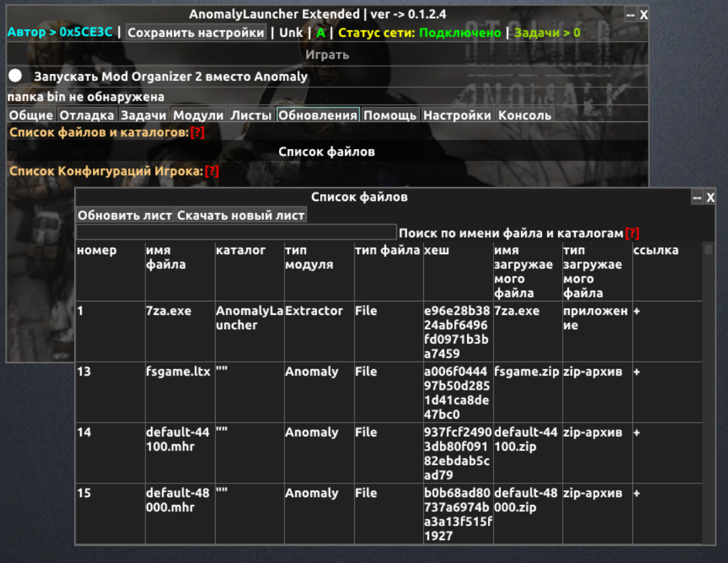This screenshot has height=563, width=728.
Task: Click the green A indicator in header
Action: click(321, 32)
